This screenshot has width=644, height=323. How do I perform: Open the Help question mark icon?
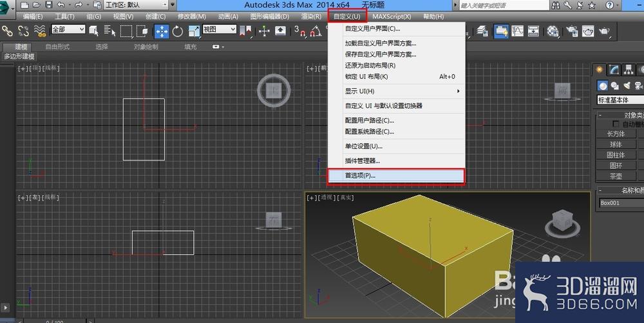click(610, 5)
